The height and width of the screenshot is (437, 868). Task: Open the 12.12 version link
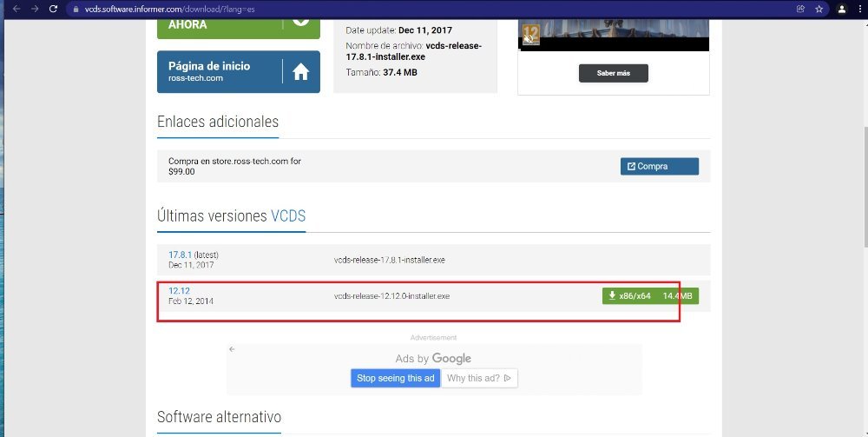(x=180, y=291)
